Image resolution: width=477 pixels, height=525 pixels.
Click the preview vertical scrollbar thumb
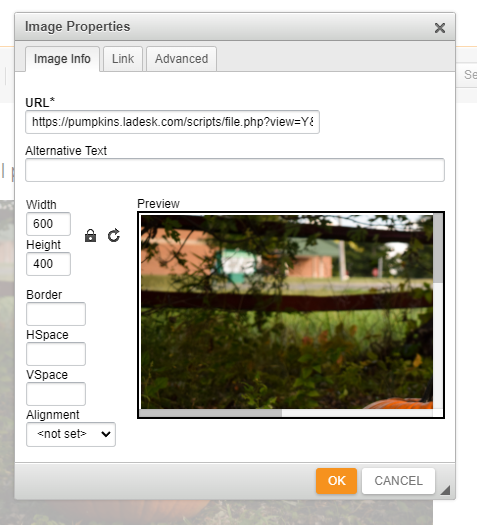[x=438, y=248]
